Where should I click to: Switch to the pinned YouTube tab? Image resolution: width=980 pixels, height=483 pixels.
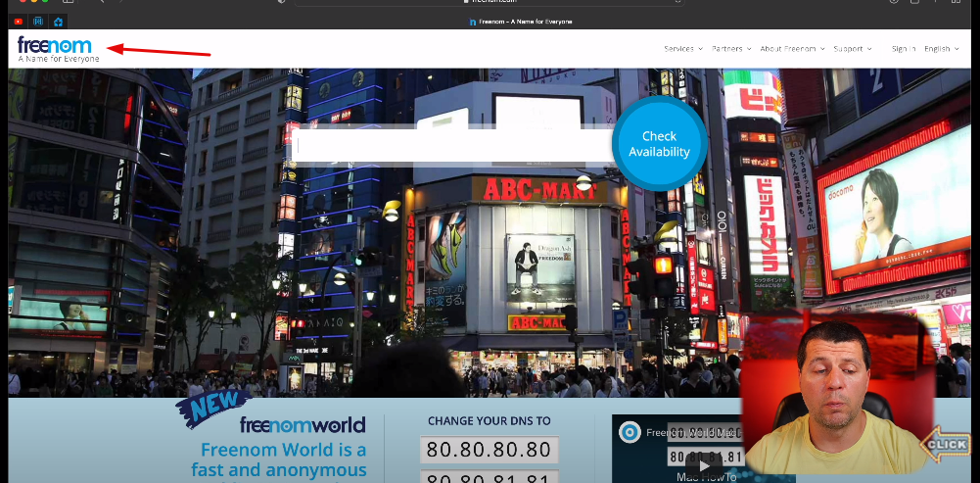click(x=19, y=22)
